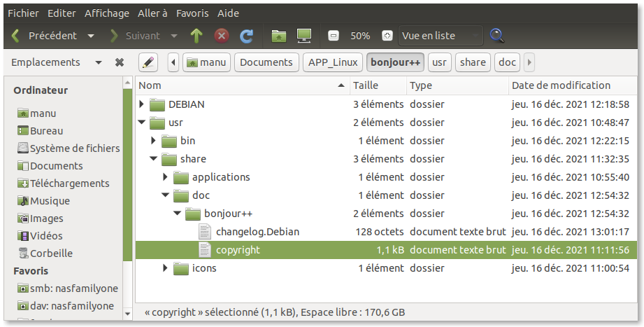
Task: Collapse the doc folder tree arrow
Action: coord(166,195)
